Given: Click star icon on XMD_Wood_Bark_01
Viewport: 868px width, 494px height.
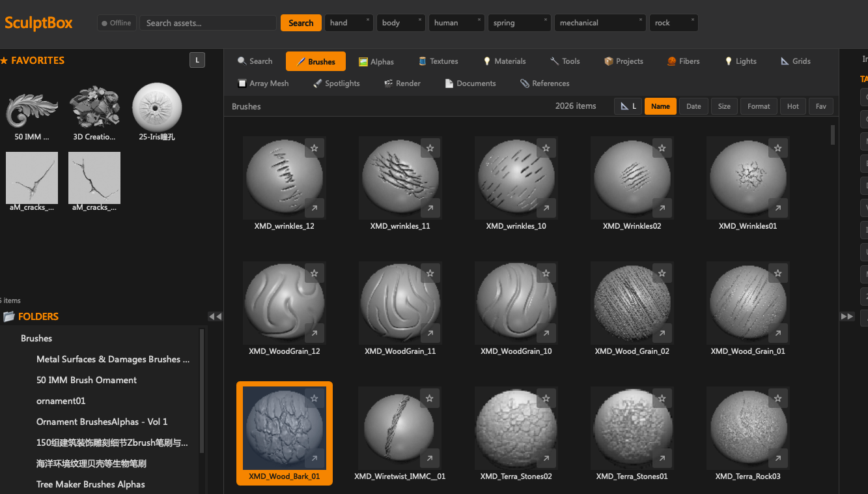Looking at the screenshot, I should (314, 398).
